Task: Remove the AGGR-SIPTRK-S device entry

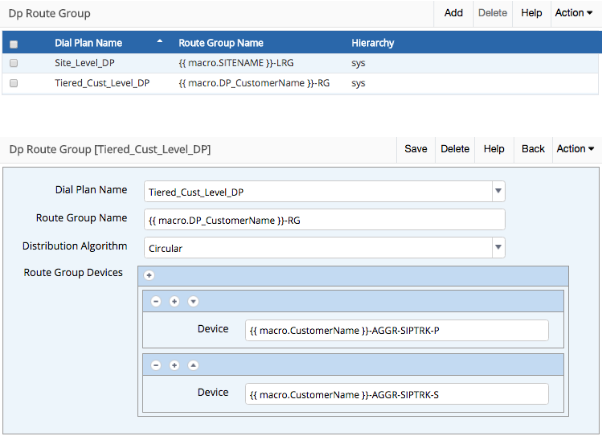Action: click(157, 365)
